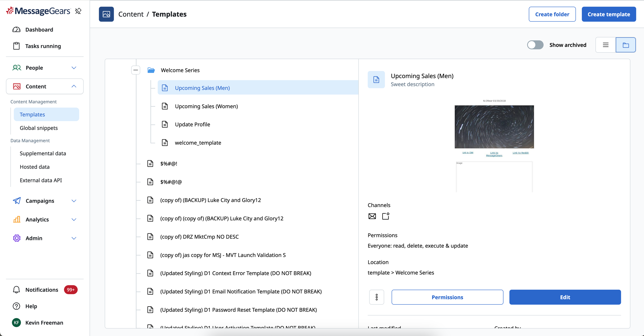This screenshot has height=336, width=644.
Task: Click the Welcome Series folder icon
Action: 151,70
